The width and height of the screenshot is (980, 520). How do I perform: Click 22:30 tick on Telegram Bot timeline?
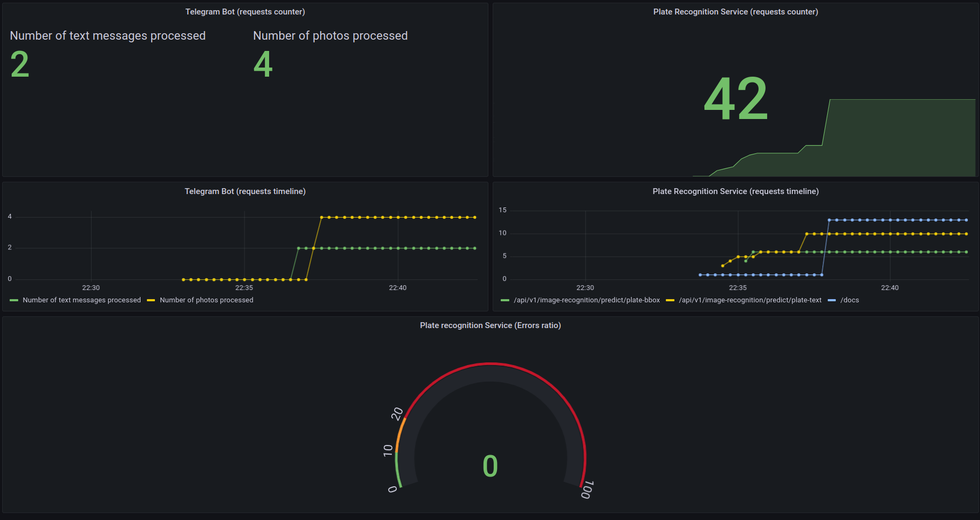(91, 288)
